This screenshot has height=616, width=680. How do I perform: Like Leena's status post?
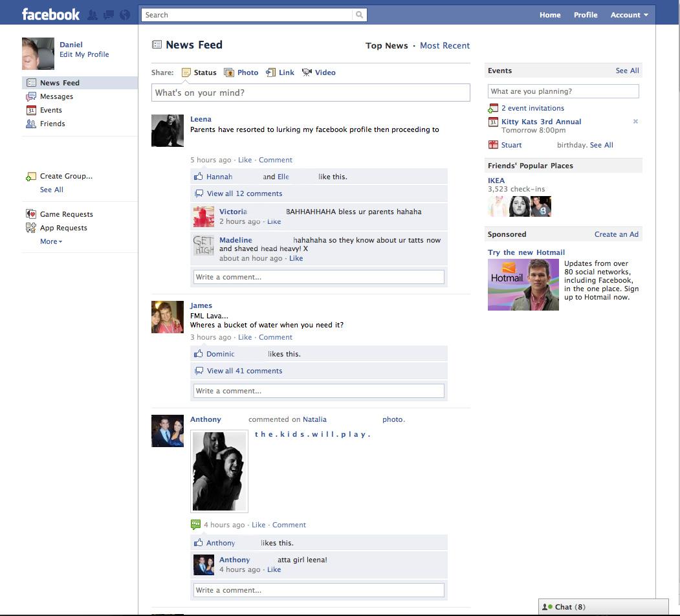pos(245,160)
